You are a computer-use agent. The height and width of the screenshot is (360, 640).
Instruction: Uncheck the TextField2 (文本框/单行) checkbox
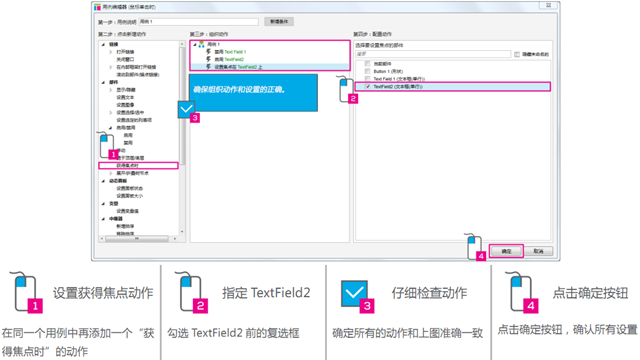tap(368, 87)
